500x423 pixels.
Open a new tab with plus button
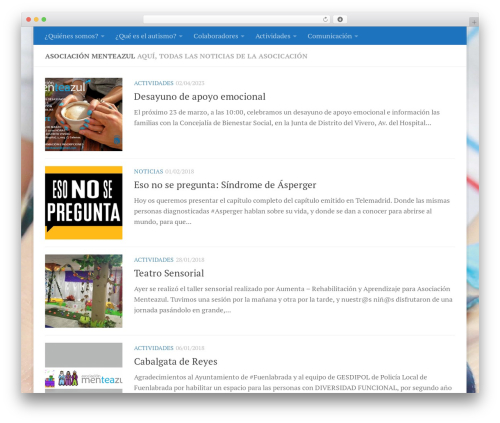coord(474,22)
